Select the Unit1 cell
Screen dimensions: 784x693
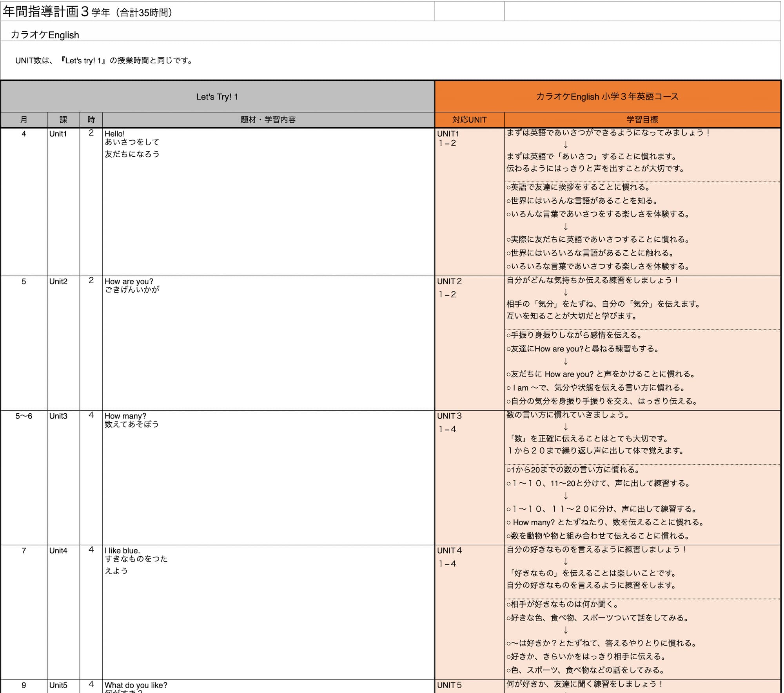pos(64,202)
